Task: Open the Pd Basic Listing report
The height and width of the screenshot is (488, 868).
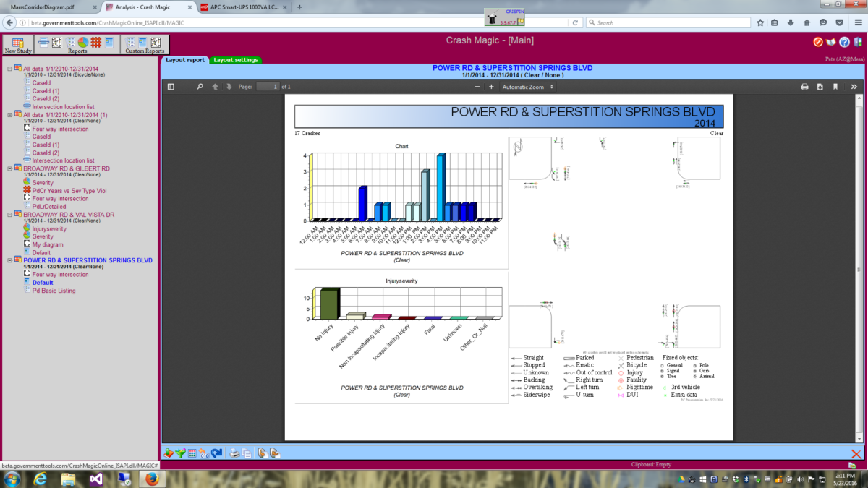Action: click(x=54, y=291)
